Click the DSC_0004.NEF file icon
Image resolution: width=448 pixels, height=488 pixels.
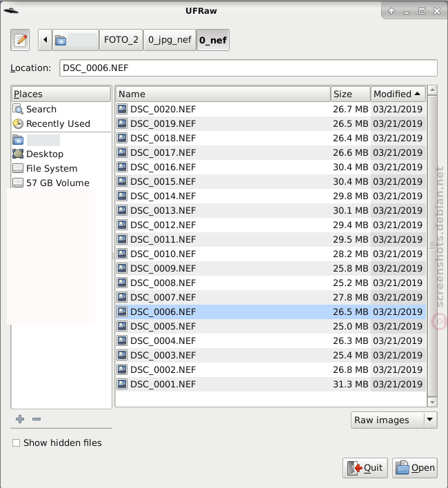122,340
